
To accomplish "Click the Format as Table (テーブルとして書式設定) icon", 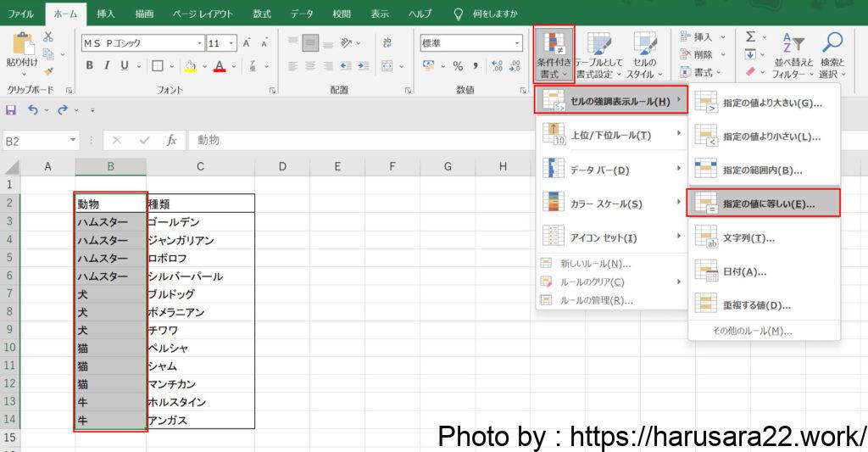I will coord(599,47).
